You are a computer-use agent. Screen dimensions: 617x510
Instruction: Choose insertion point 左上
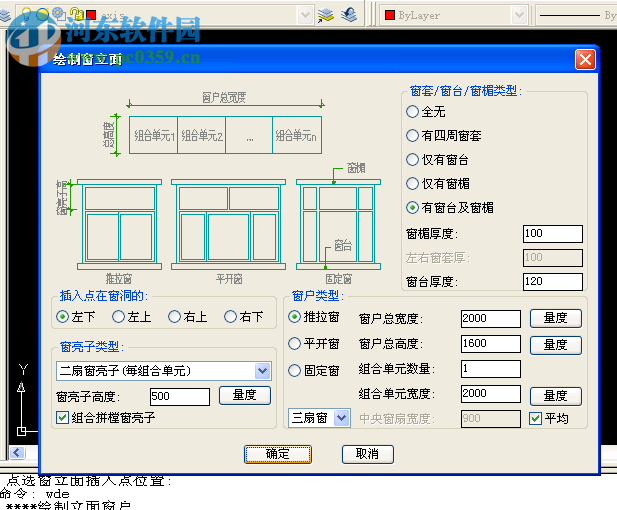point(118,317)
